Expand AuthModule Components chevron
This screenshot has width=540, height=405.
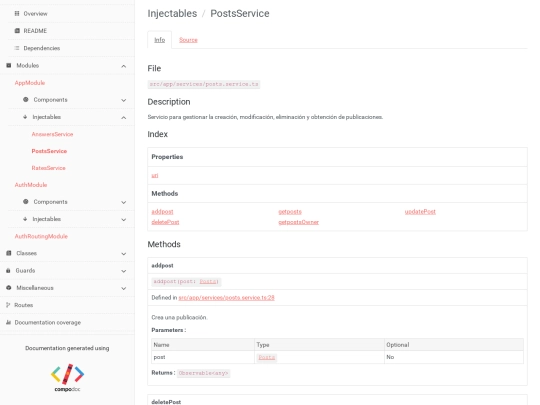(124, 202)
